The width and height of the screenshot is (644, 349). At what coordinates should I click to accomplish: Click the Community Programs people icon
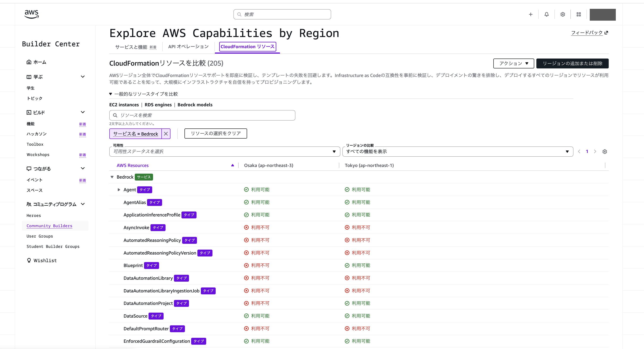(x=29, y=204)
